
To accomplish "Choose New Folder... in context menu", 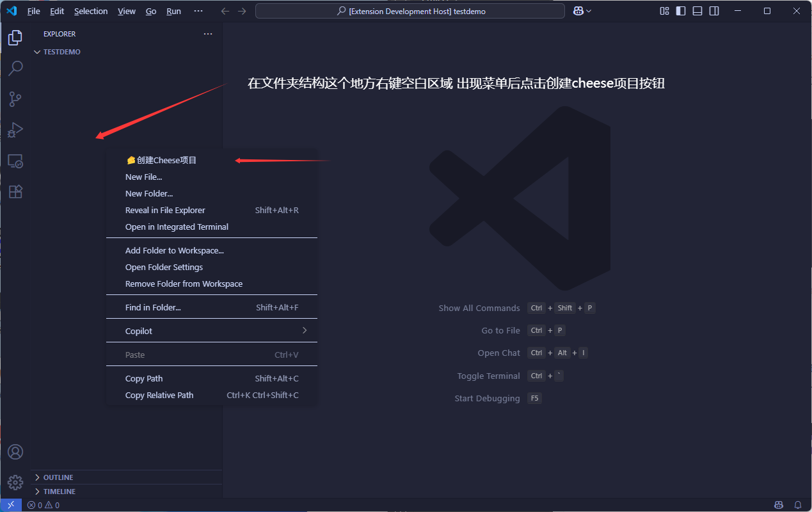I will 212,193.
